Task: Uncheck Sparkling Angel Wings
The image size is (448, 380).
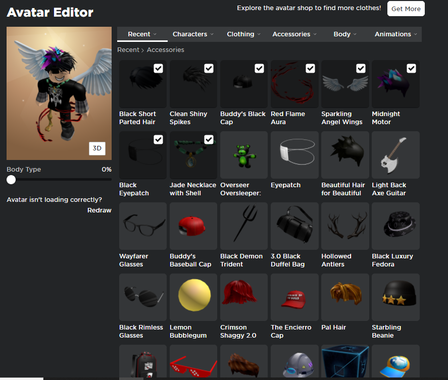Action: (x=361, y=68)
